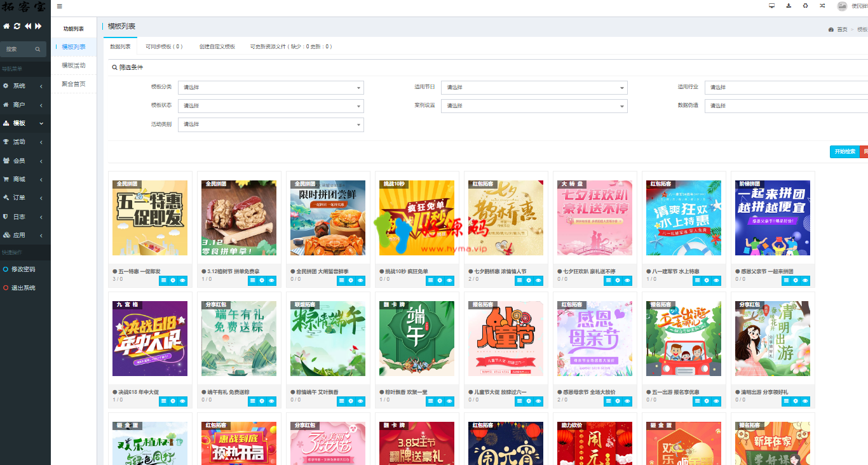Click 退出系统 in quick actions

click(x=24, y=288)
